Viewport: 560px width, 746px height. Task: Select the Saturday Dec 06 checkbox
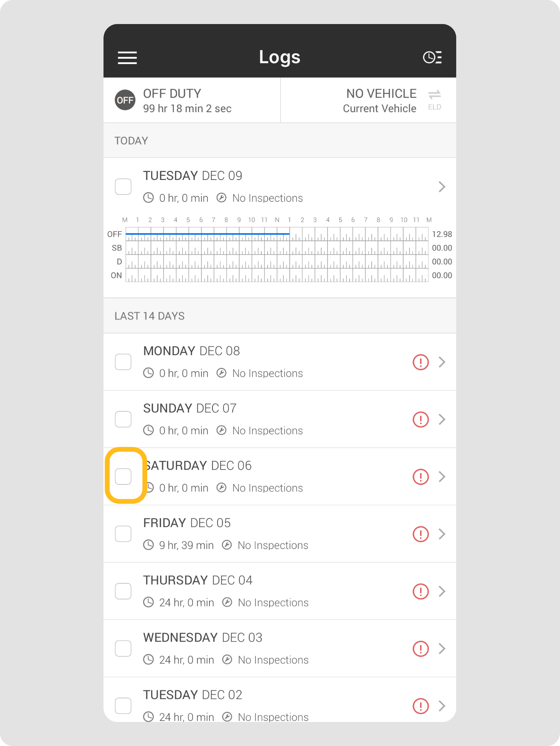click(123, 476)
